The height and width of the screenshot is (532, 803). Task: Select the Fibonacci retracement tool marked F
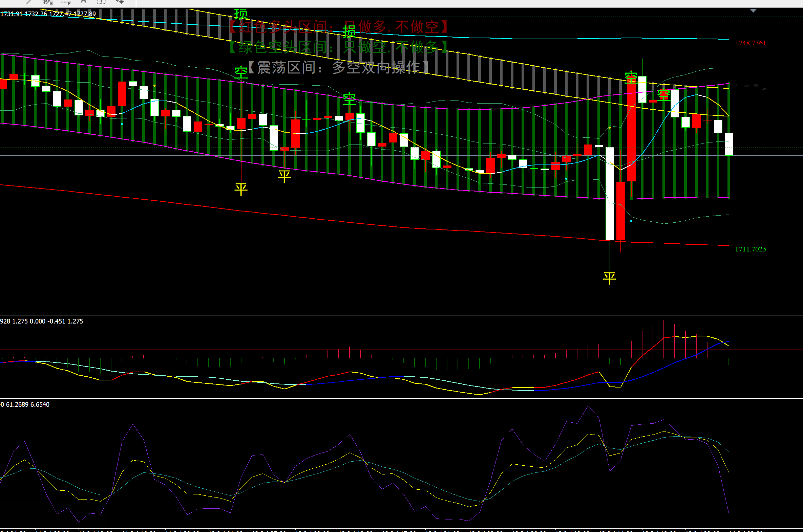66,2
